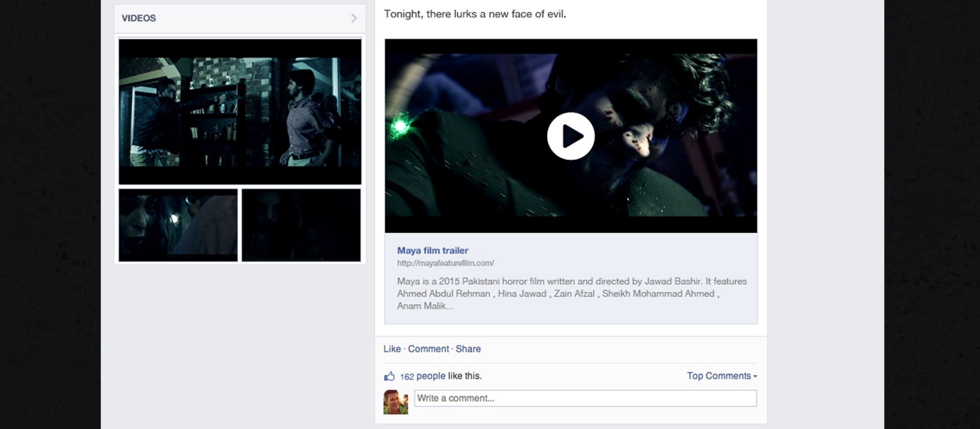The image size is (980, 429).
Task: Click the profile avatar beside the comment box
Action: pos(396,402)
